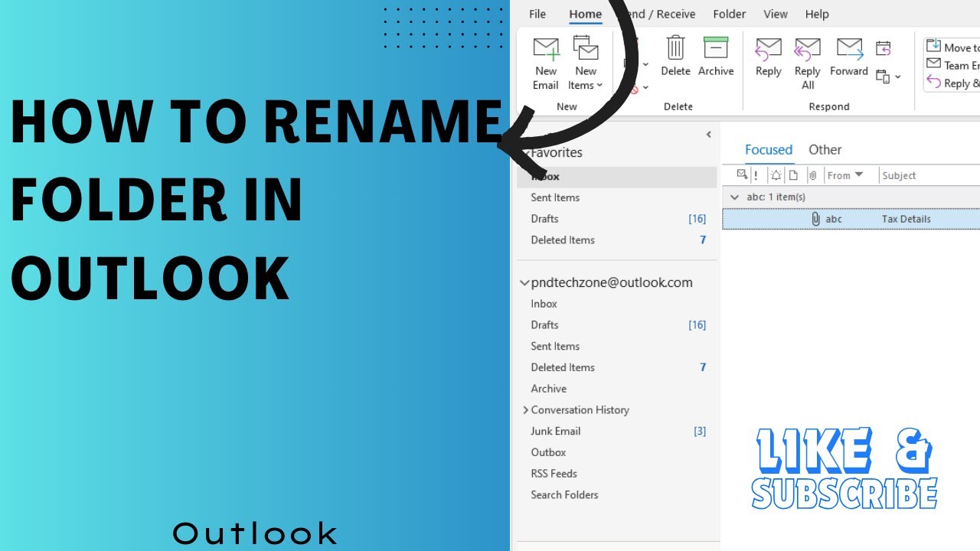Collapse the pndtechzone@outlook.com account tree

524,282
